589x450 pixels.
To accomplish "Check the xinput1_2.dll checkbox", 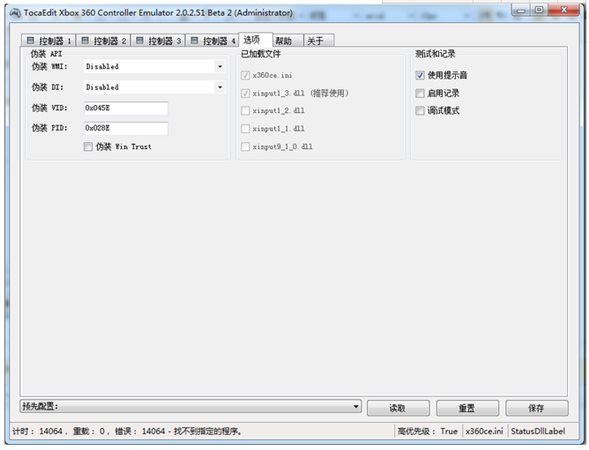I will (245, 111).
